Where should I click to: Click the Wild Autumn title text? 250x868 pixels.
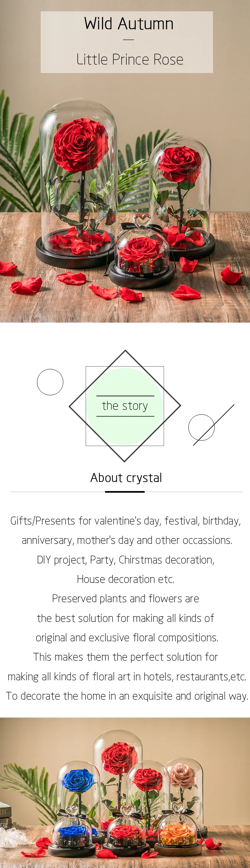129,24
